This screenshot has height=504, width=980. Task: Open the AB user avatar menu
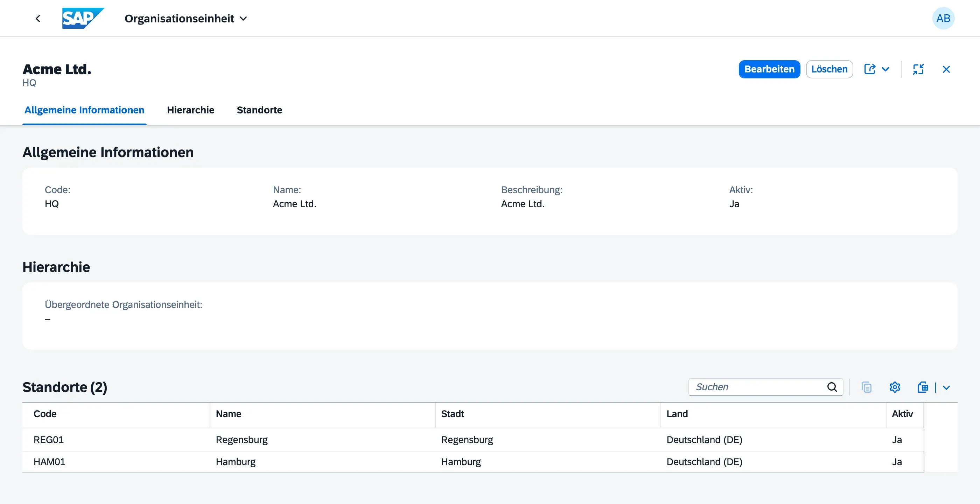pos(943,18)
